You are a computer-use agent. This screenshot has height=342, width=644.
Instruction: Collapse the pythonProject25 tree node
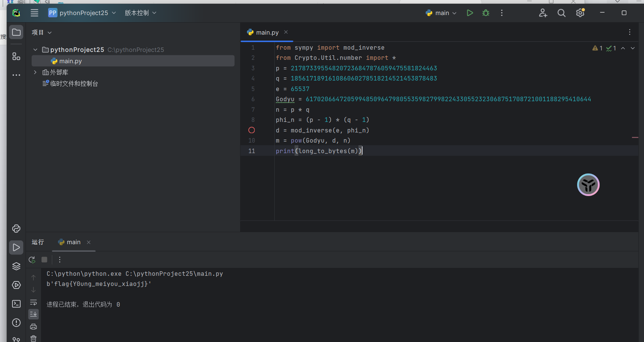tap(35, 50)
